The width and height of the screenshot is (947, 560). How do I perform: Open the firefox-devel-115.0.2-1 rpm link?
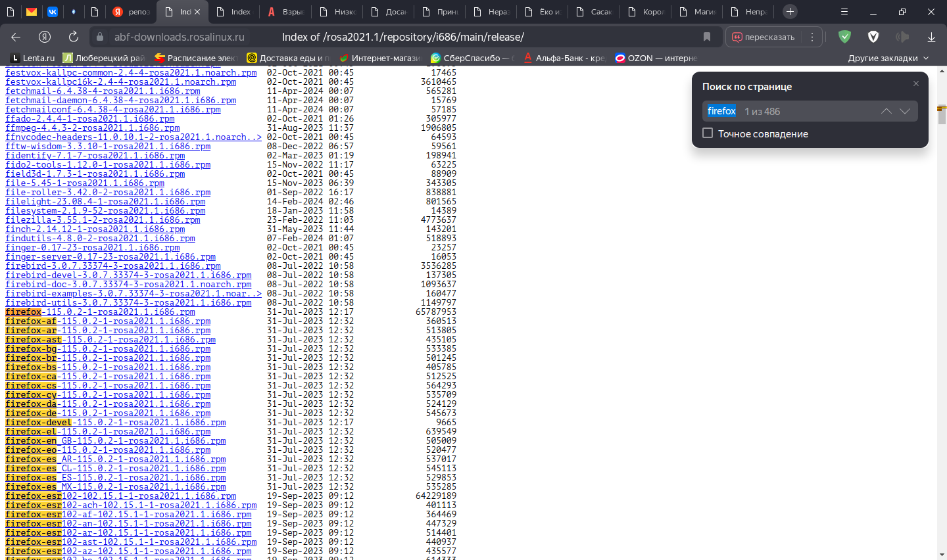[x=115, y=423]
